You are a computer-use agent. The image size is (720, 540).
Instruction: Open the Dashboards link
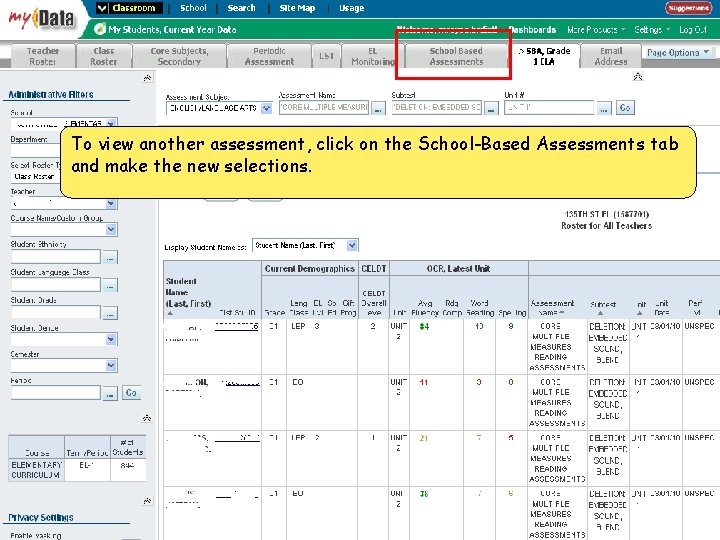533,30
